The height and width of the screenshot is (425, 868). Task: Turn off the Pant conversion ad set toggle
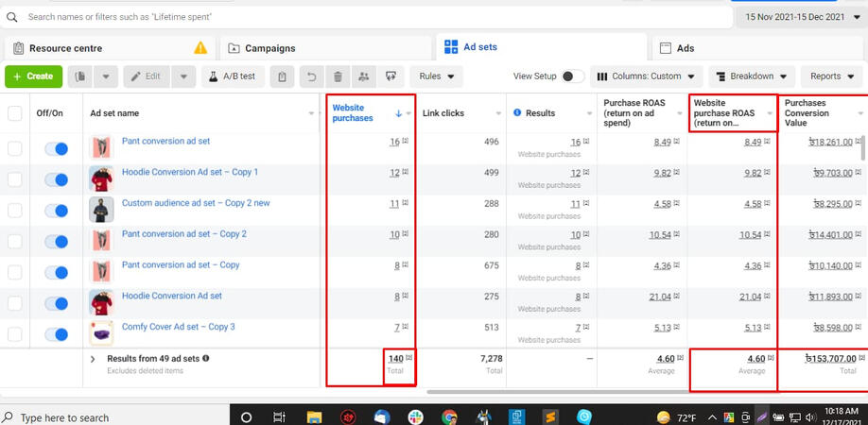click(x=57, y=148)
